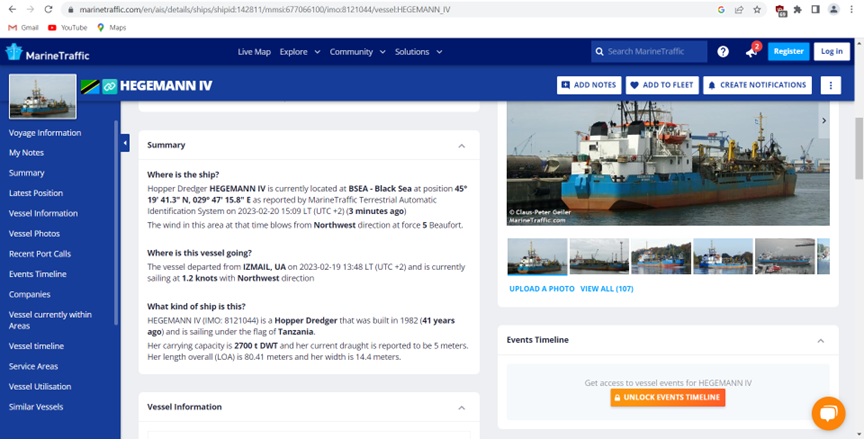The height and width of the screenshot is (439, 864).
Task: Click Upload a Photo link
Action: click(542, 289)
